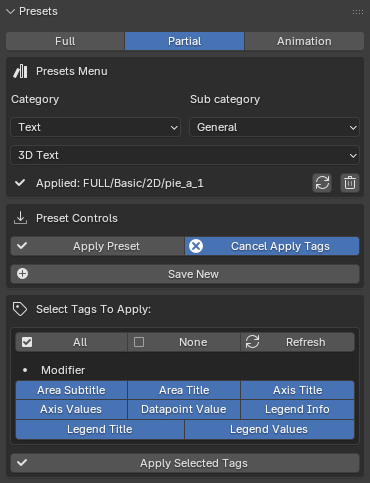Select All tags checkbox button
Image resolution: width=370 pixels, height=483 pixels.
click(x=71, y=342)
